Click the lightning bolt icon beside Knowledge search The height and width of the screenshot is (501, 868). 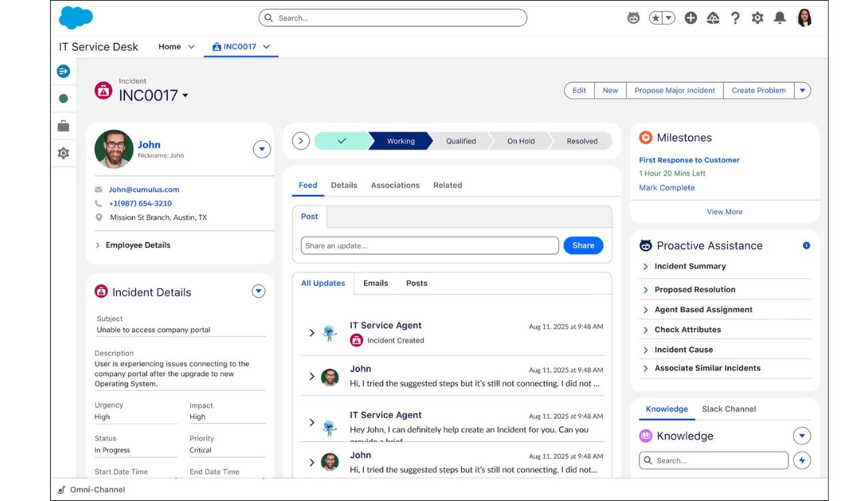point(802,460)
